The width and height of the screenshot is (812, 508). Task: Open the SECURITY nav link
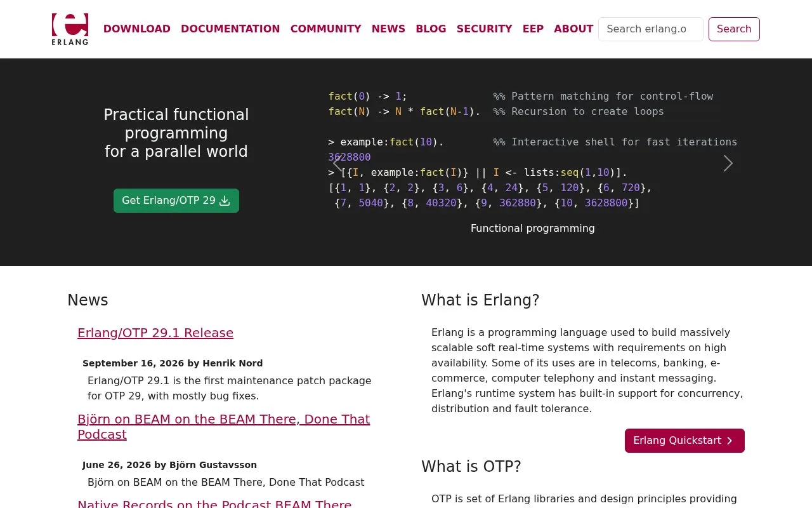point(485,29)
